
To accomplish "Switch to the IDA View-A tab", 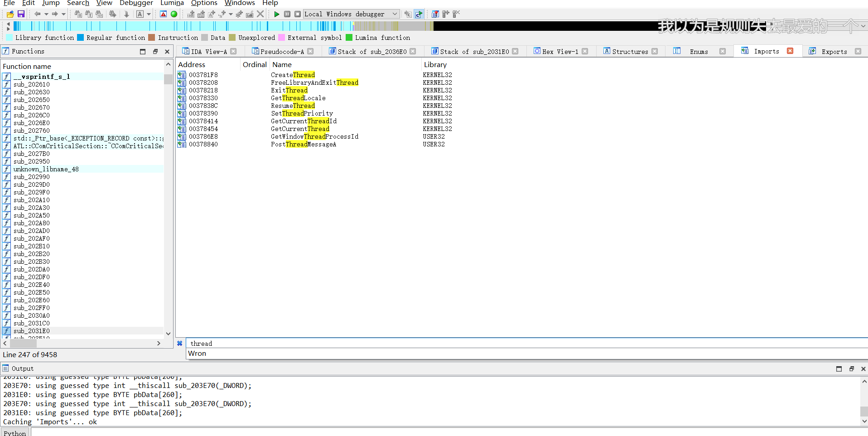I will 209,52.
